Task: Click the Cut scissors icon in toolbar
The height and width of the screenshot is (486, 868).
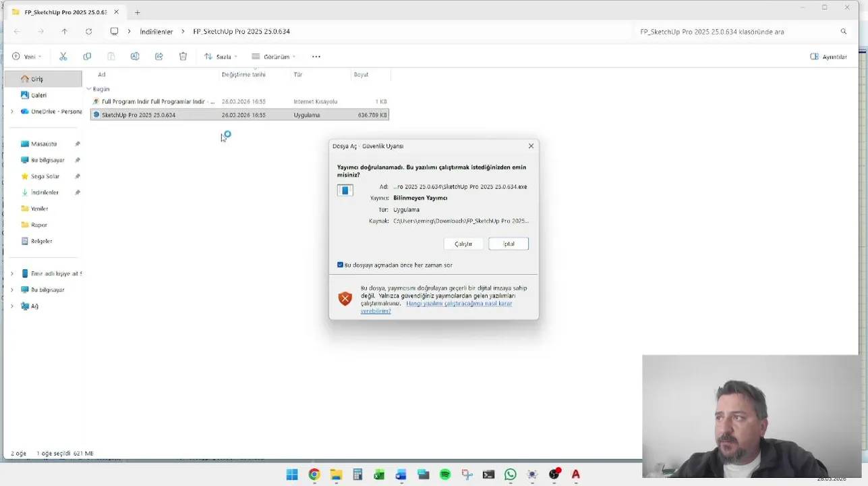Action: [63, 57]
